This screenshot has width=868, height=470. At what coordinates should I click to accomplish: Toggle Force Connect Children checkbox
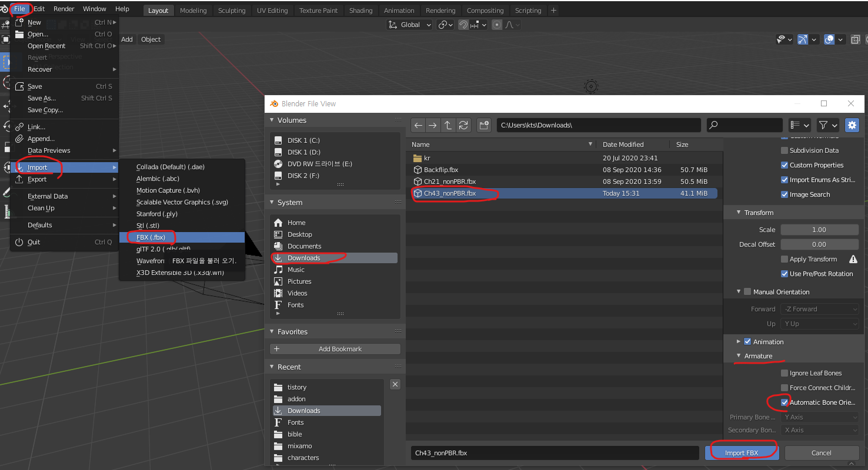(784, 388)
